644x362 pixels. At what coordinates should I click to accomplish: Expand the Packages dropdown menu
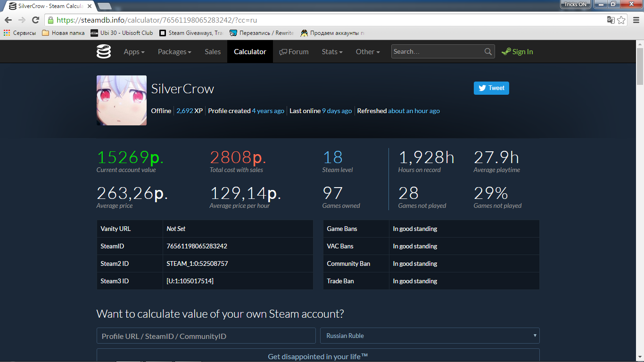(x=174, y=52)
